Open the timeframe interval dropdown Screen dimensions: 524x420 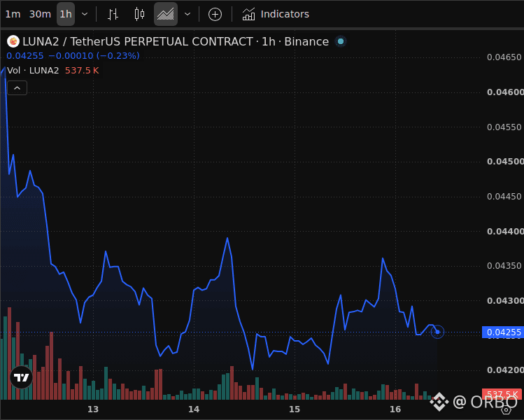click(x=85, y=15)
